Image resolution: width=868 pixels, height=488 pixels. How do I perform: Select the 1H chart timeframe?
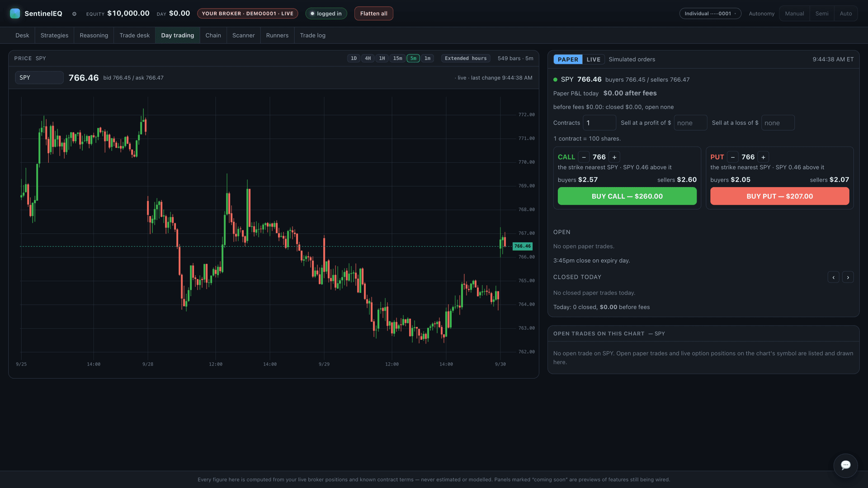[382, 58]
